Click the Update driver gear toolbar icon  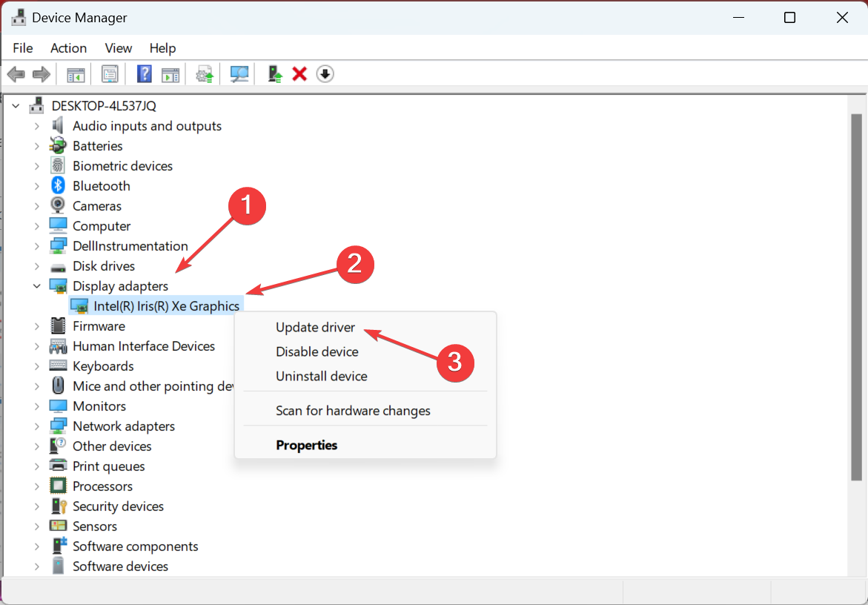[205, 74]
